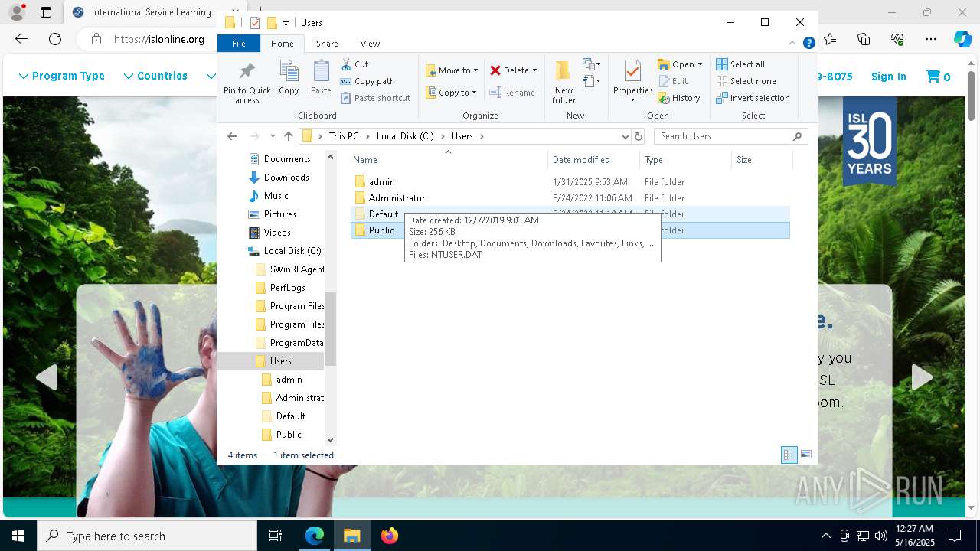Open Music in navigation pane
Image resolution: width=980 pixels, height=551 pixels.
point(276,196)
